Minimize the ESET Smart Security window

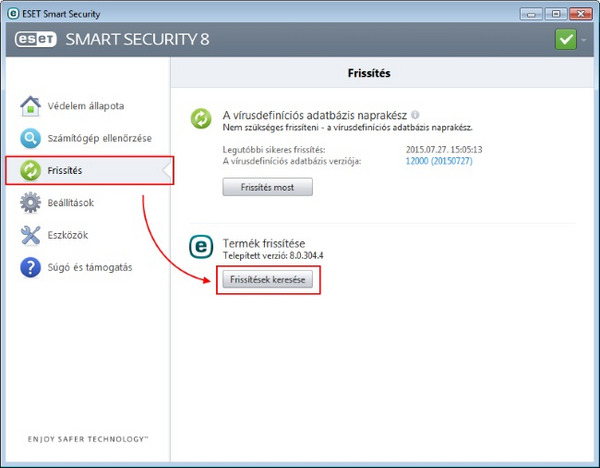[x=526, y=14]
